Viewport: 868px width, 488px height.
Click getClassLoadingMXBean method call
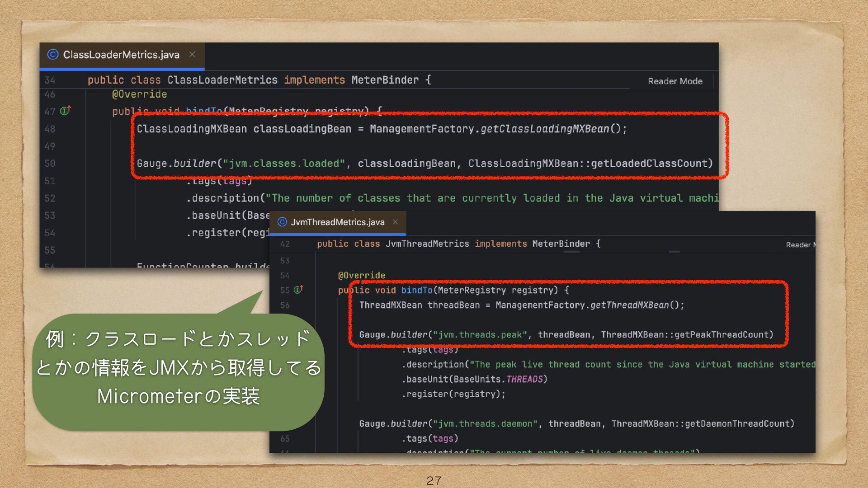(x=544, y=129)
